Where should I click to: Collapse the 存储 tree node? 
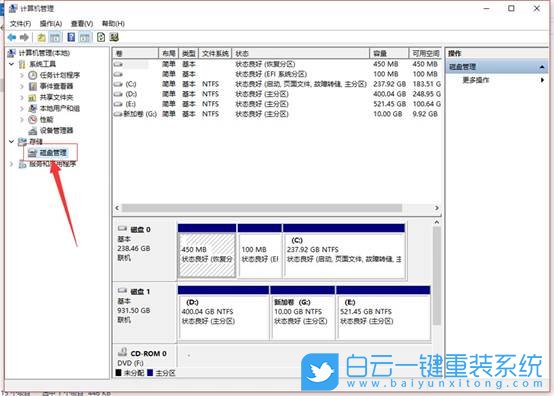coord(11,141)
